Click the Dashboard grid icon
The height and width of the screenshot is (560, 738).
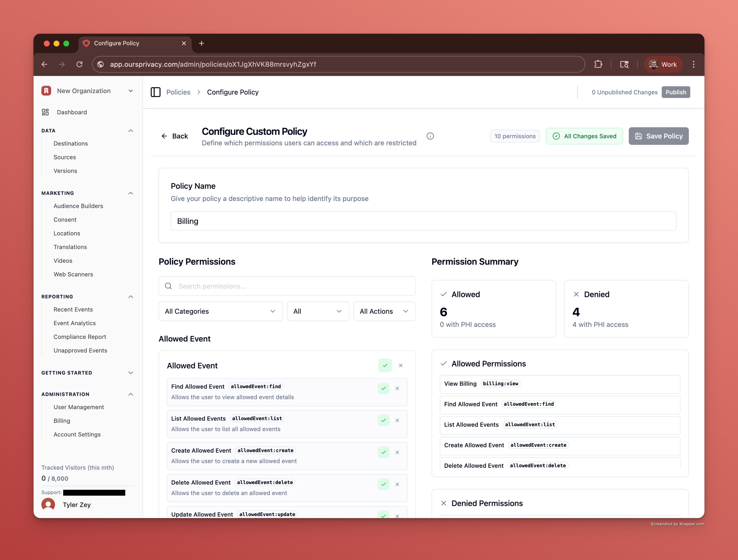(45, 112)
